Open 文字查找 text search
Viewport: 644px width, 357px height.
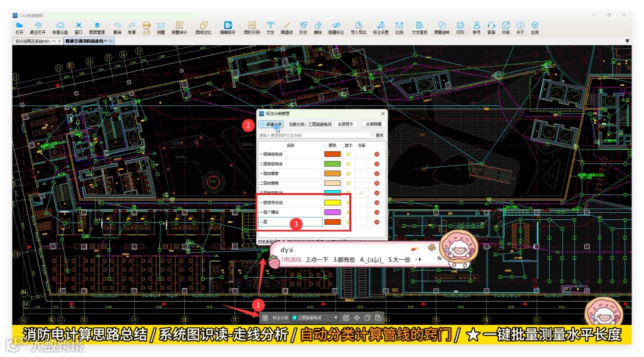[419, 28]
